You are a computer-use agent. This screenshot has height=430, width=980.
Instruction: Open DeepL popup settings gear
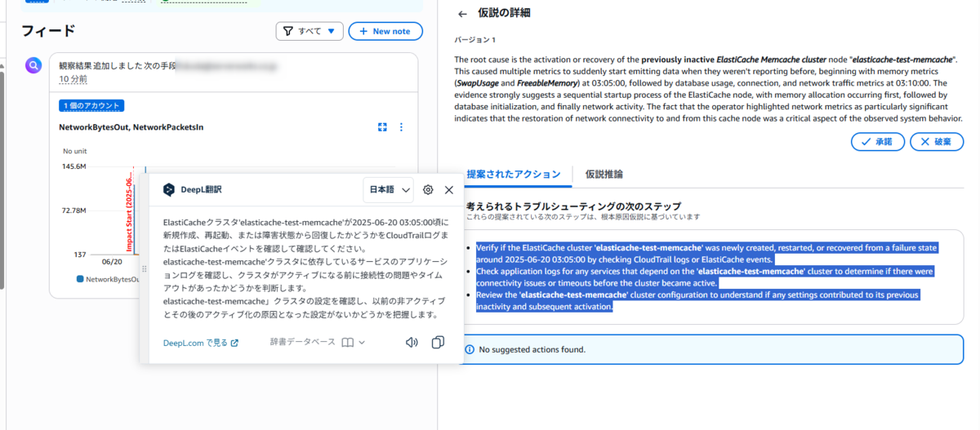point(428,189)
